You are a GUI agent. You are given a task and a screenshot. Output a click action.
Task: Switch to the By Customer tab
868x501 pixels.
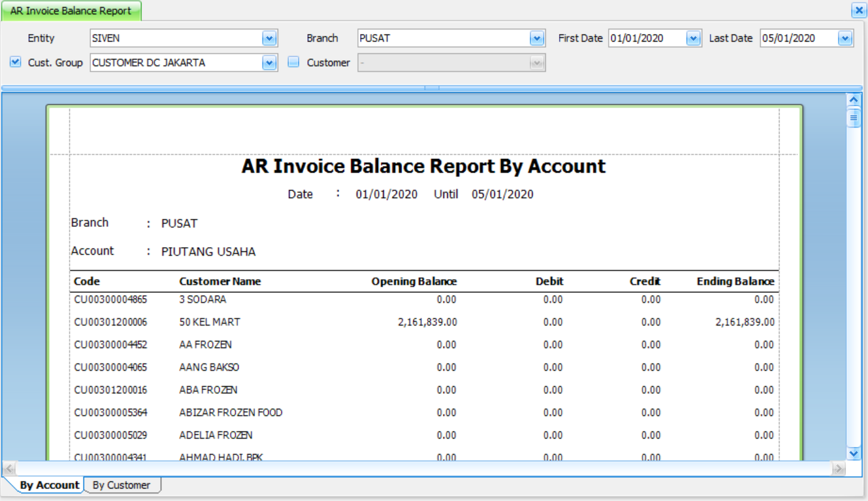coord(122,485)
